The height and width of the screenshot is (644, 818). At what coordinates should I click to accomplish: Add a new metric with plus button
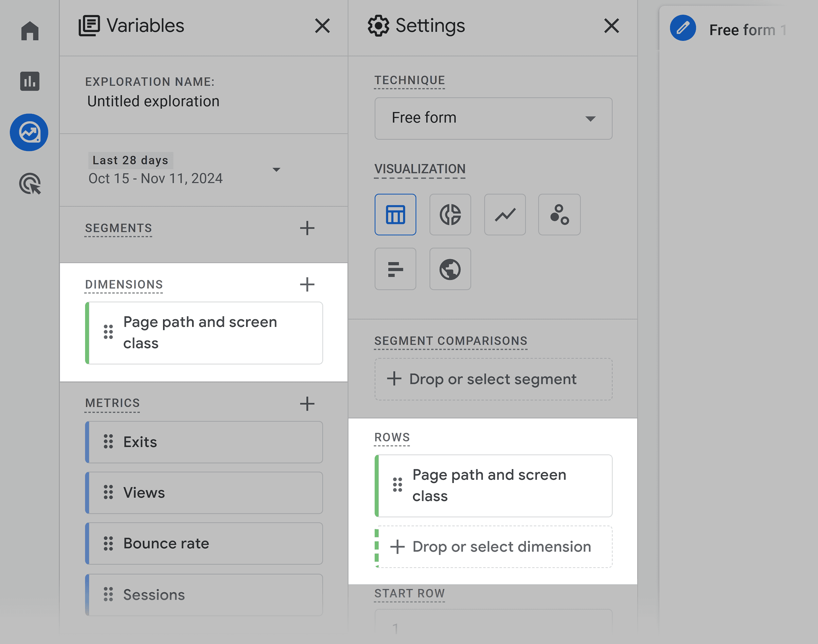308,403
